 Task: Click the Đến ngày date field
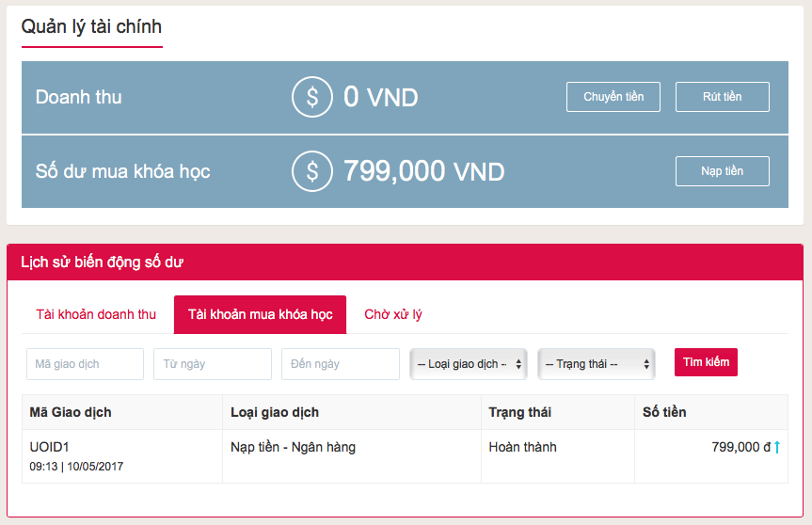[x=341, y=364]
